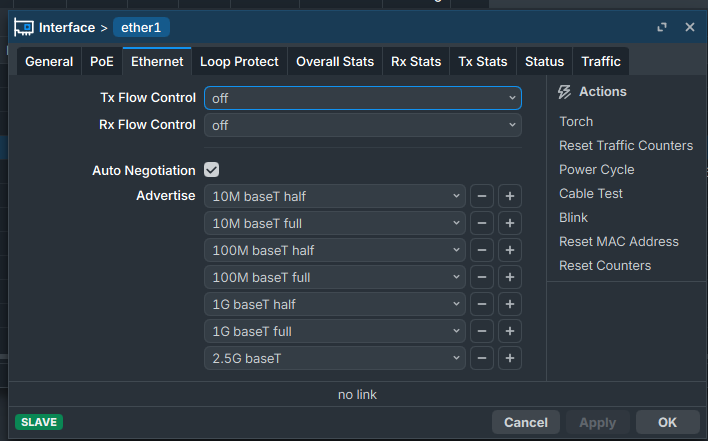Screen dimensions: 708x441
Task: Click the interface icon in title bar
Action: 24,27
